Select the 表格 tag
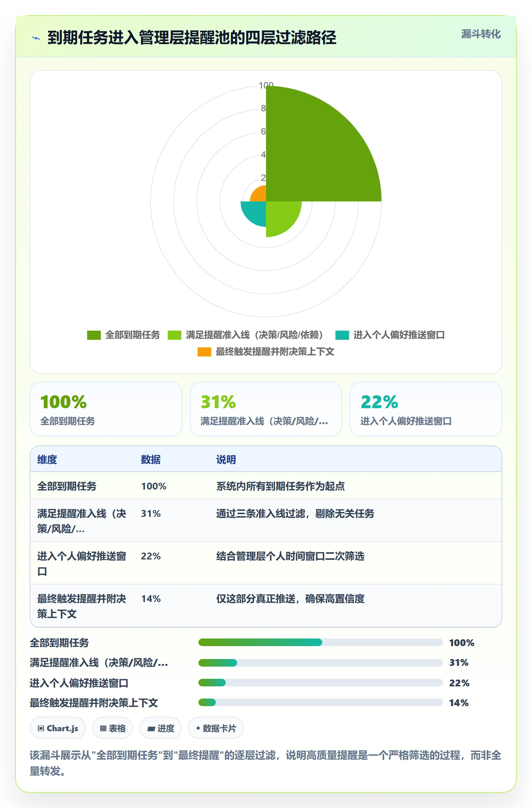This screenshot has height=808, width=532. (112, 728)
